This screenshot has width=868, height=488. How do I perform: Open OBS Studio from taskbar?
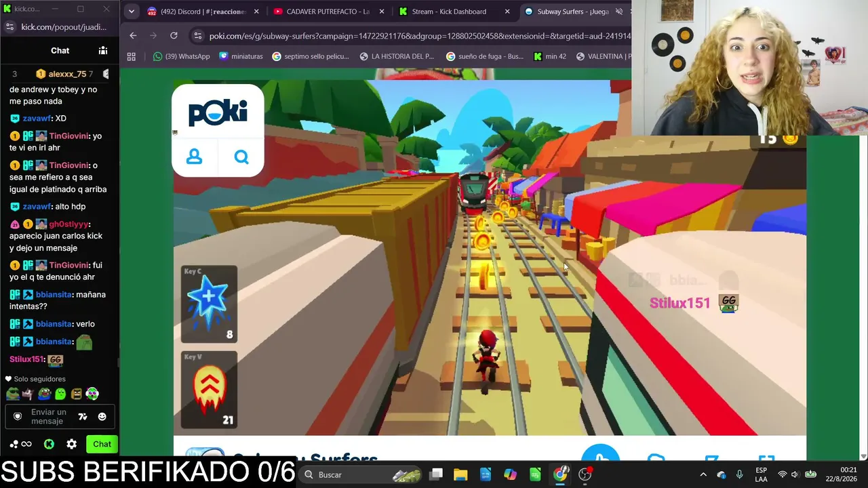click(585, 474)
